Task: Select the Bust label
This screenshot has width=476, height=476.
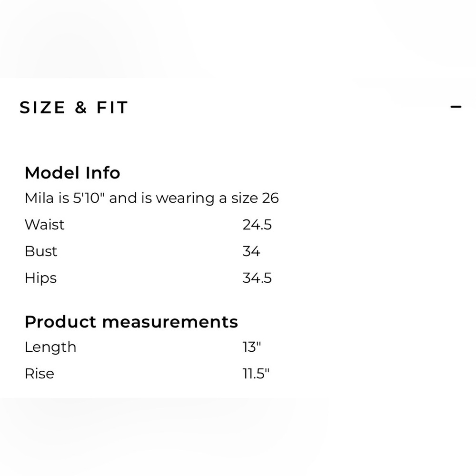Action: pos(40,251)
